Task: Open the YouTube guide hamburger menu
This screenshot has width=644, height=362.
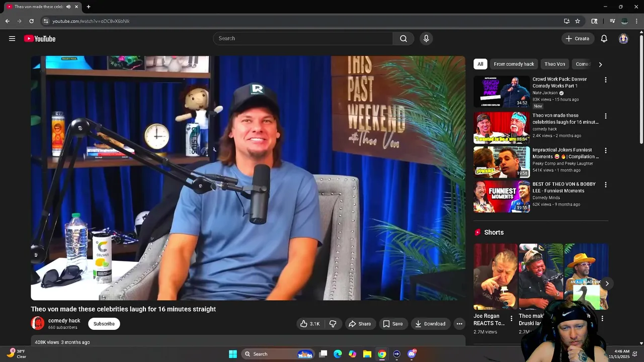Action: (x=12, y=39)
